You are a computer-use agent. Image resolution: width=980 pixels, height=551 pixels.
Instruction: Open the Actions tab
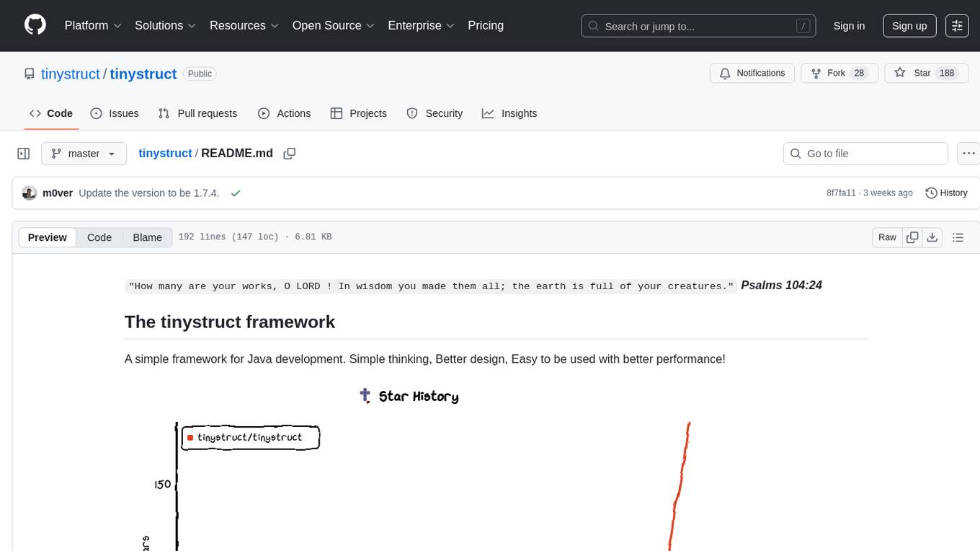pyautogui.click(x=285, y=113)
